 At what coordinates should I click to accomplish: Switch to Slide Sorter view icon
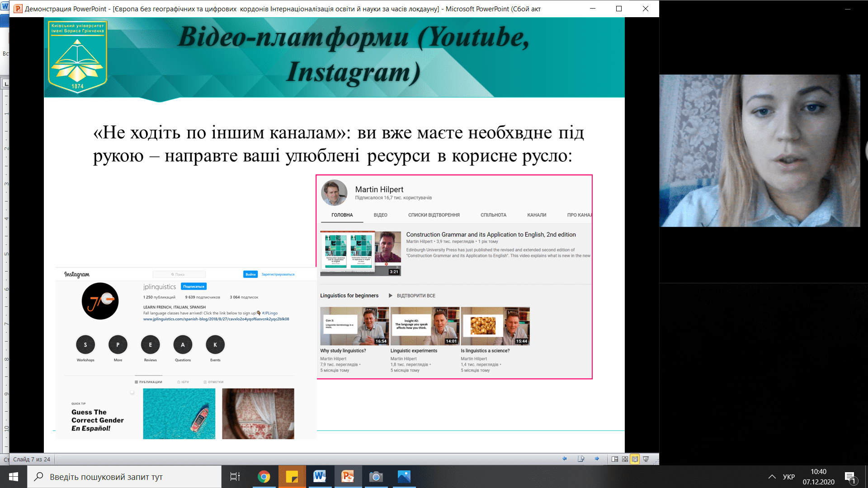[x=625, y=459]
